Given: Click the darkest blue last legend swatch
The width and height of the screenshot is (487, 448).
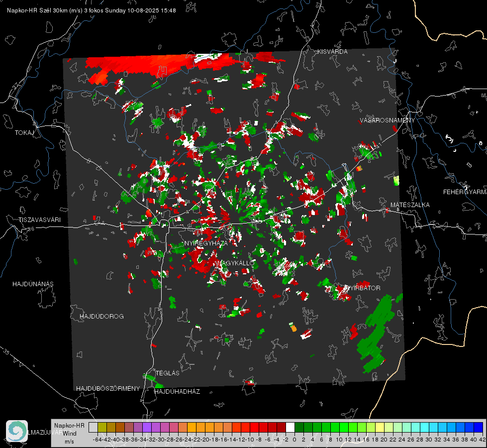Looking at the screenshot, I should (479, 428).
